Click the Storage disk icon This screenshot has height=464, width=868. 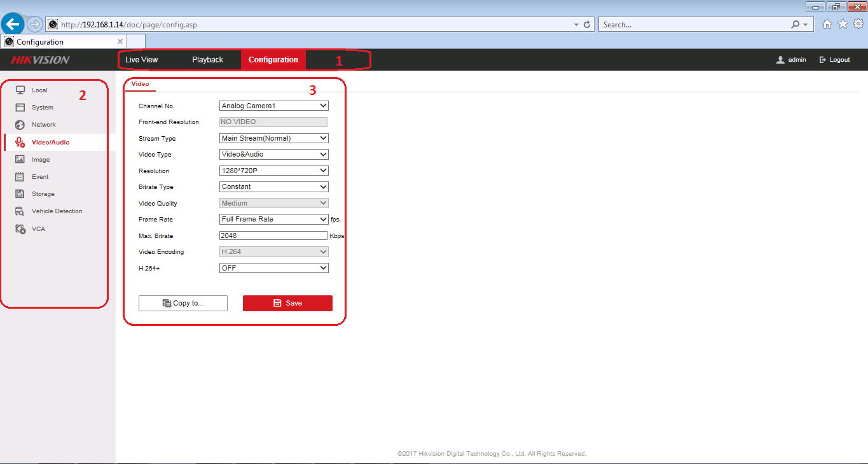(x=20, y=194)
